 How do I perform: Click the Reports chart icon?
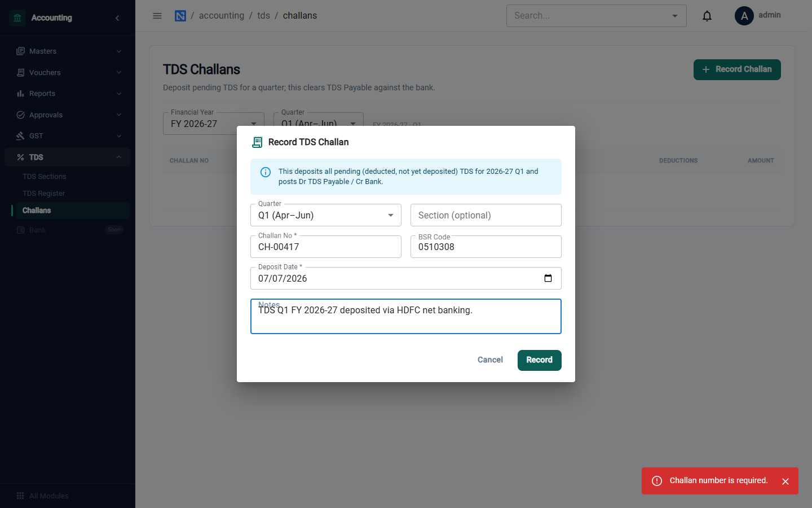pos(20,94)
